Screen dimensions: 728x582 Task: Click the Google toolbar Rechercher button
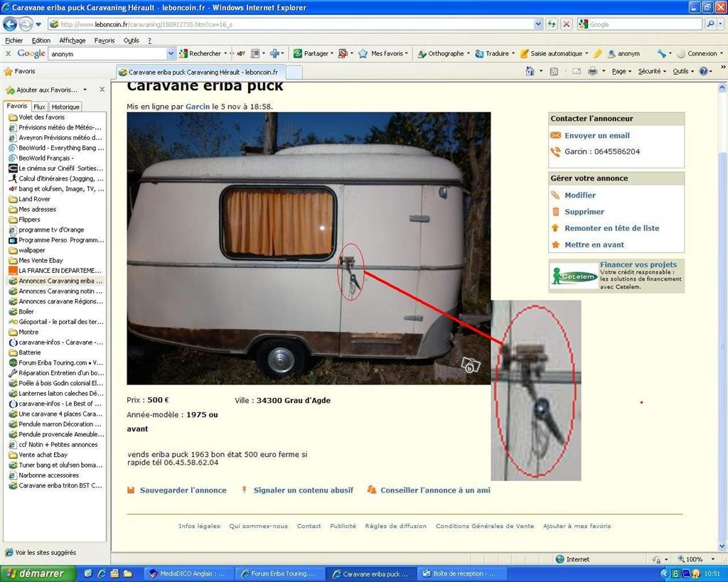tap(200, 54)
